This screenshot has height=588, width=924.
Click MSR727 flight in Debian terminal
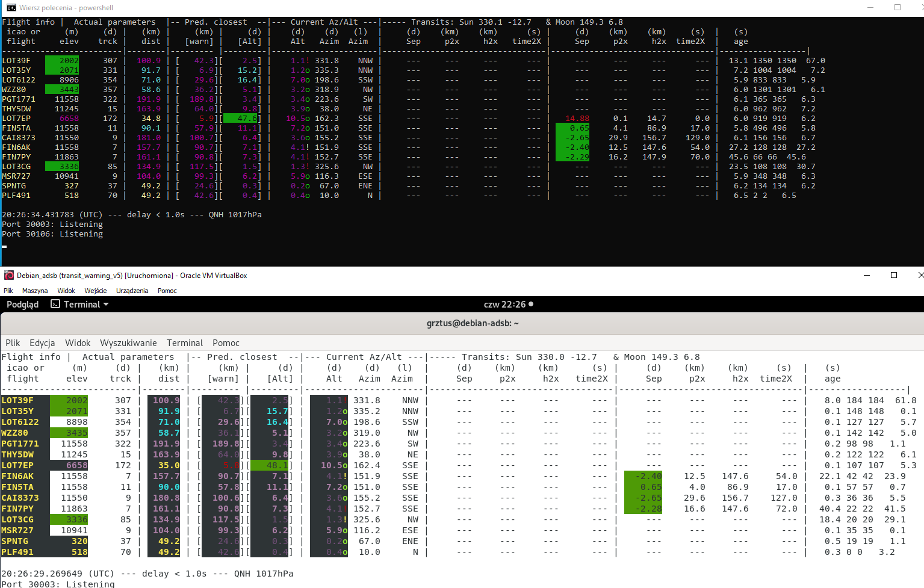17,530
